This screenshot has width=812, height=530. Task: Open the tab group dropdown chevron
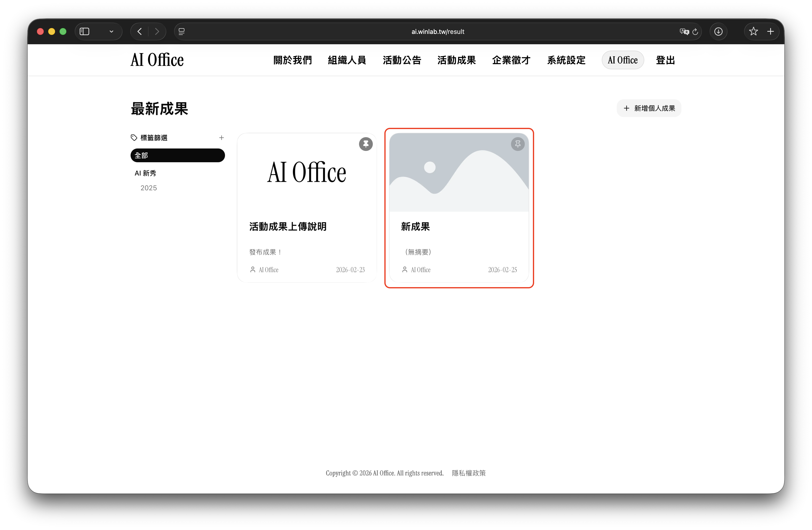[x=111, y=32]
